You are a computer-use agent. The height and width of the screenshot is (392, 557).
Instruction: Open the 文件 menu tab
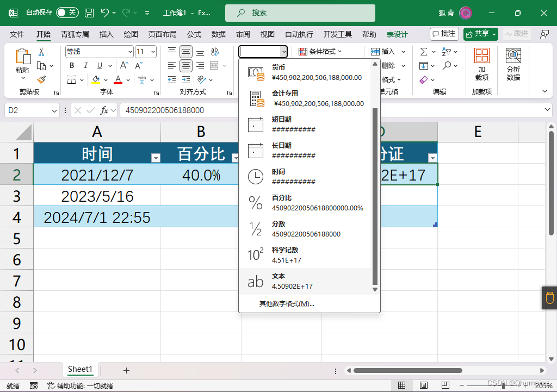pos(17,34)
